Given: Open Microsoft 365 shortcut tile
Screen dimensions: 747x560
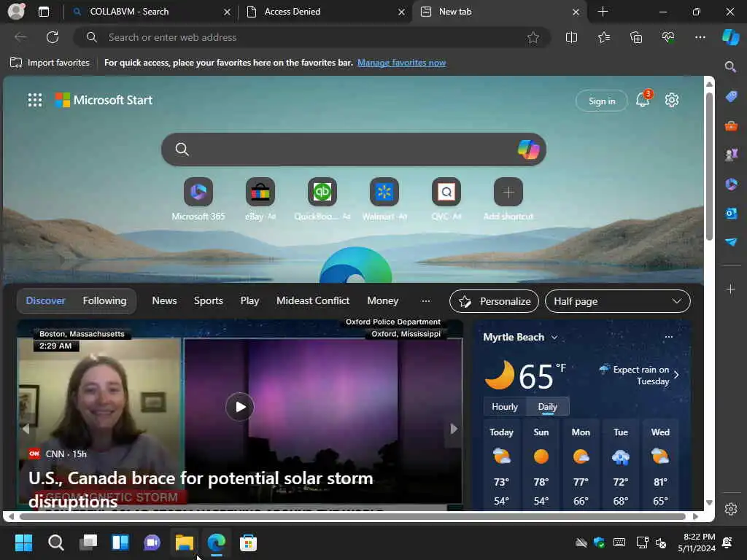Looking at the screenshot, I should coord(198,192).
